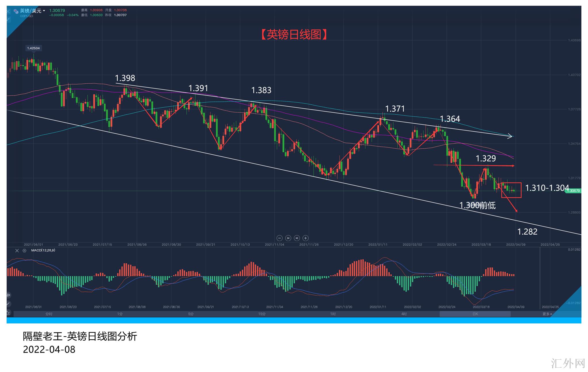Close the MACD indicator panel
The image size is (588, 372).
17,250
